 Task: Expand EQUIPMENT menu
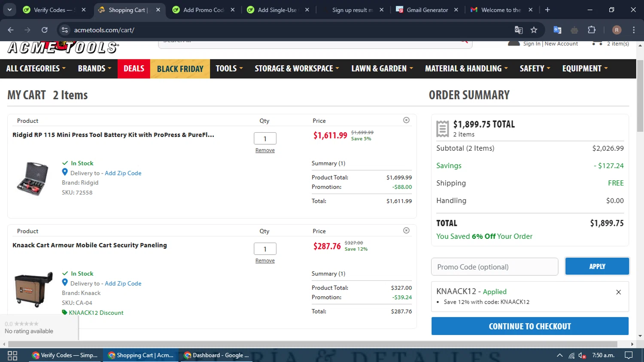[x=585, y=69]
